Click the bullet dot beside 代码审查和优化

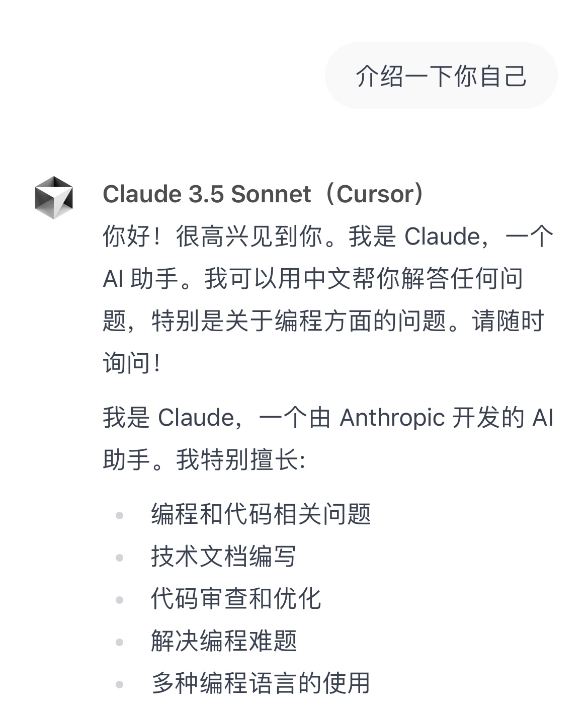[120, 600]
